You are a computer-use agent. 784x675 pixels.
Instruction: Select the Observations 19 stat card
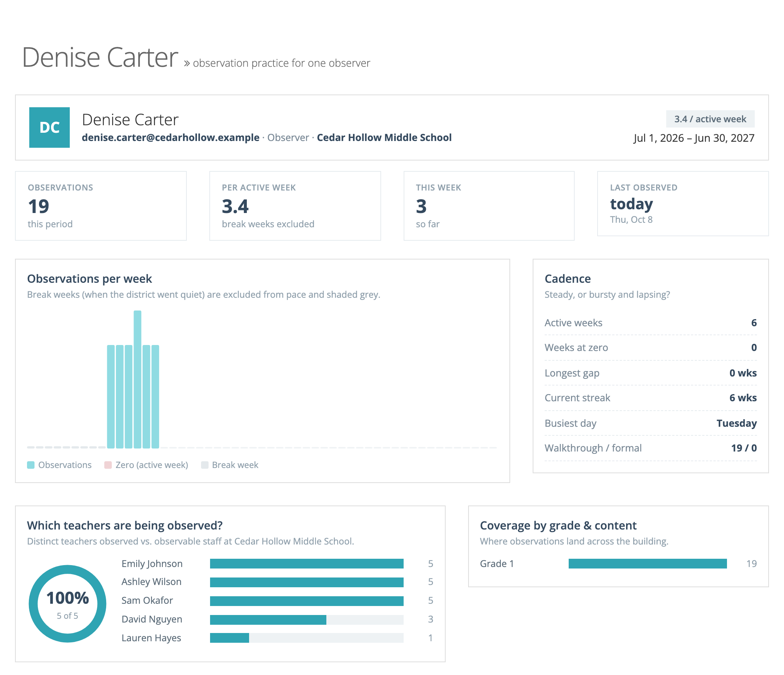[x=101, y=206]
